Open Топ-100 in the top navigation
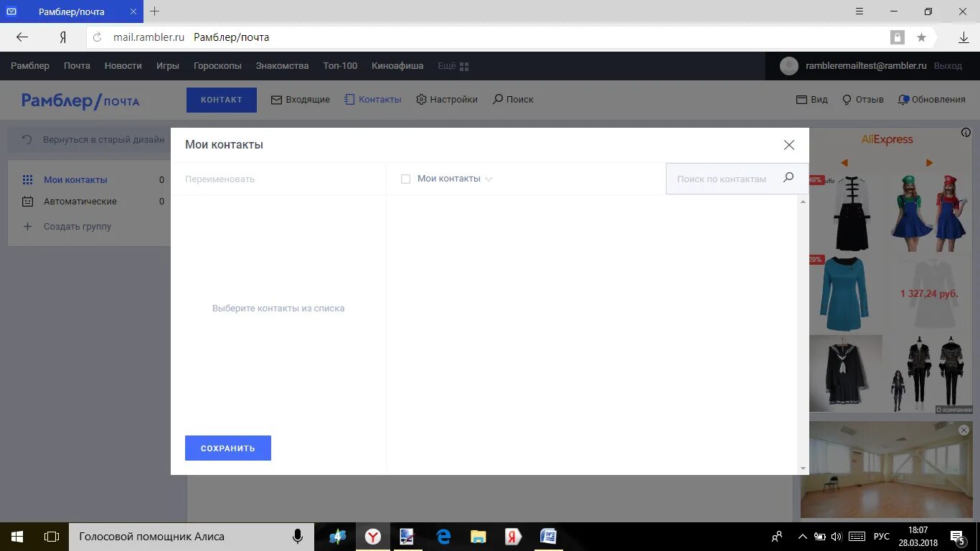 (340, 65)
